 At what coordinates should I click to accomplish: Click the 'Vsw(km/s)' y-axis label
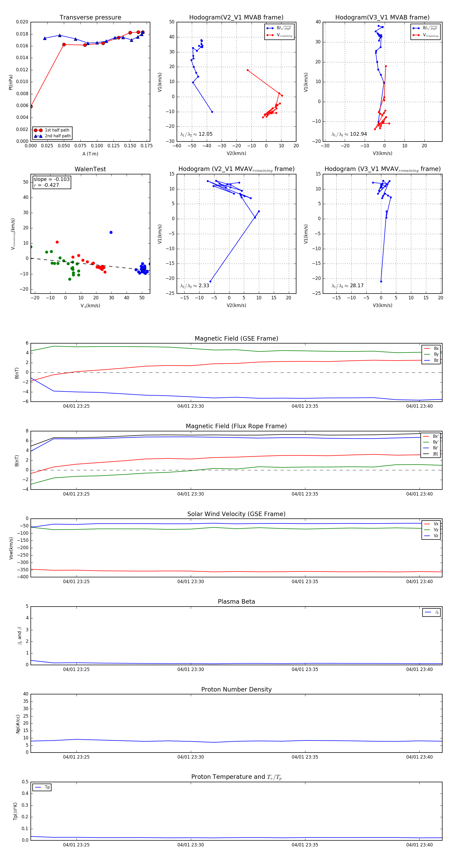pos(11,548)
